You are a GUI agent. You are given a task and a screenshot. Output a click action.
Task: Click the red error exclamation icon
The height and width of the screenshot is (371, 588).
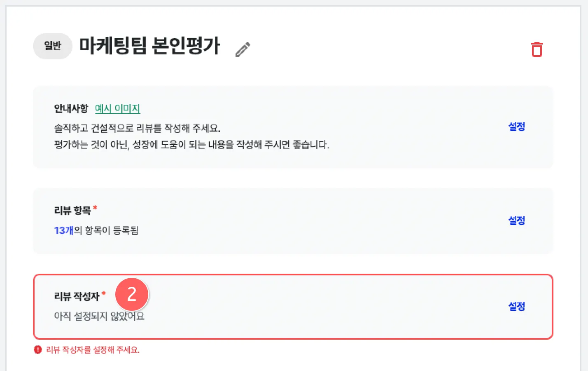point(38,350)
